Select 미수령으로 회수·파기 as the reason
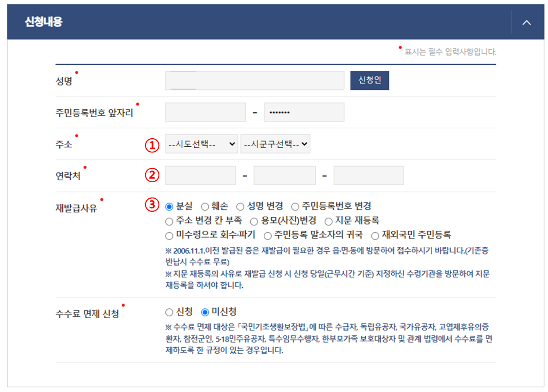The width and height of the screenshot is (548, 392). (x=169, y=236)
